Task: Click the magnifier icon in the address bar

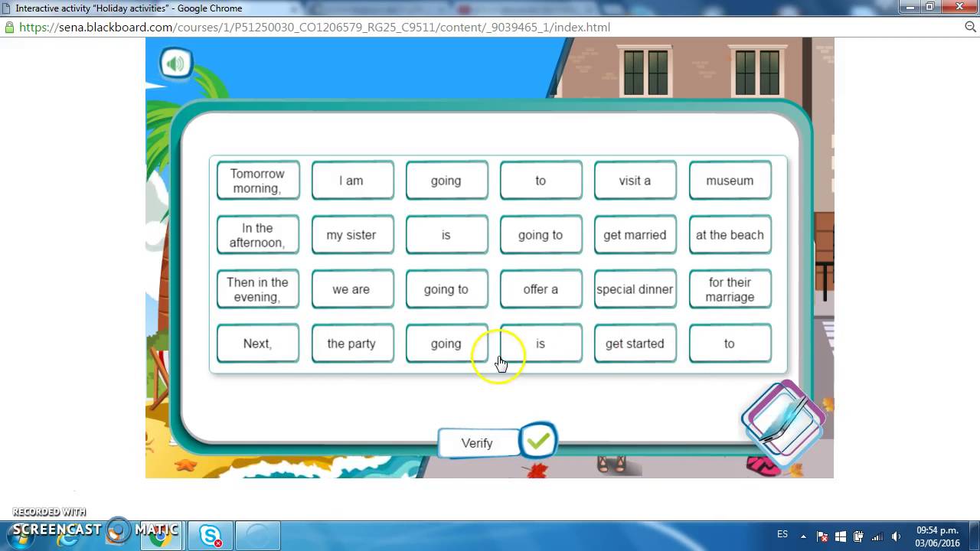Action: coord(971,27)
